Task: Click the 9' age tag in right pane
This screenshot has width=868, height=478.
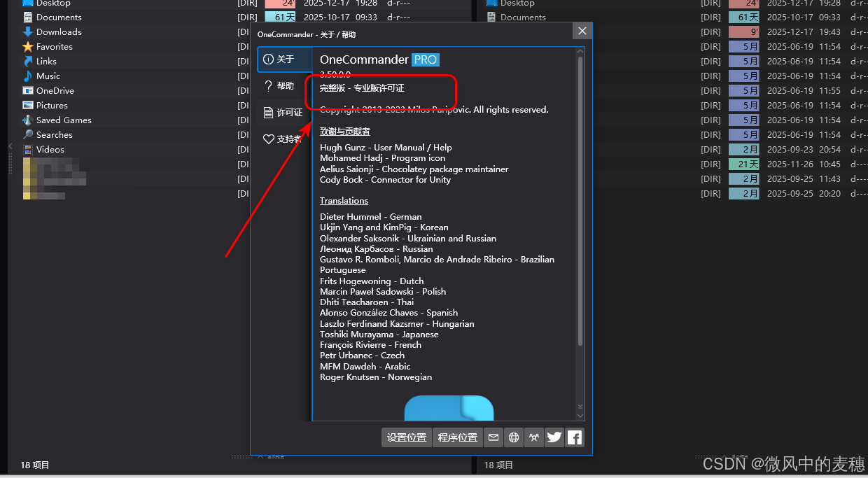Action: point(743,31)
